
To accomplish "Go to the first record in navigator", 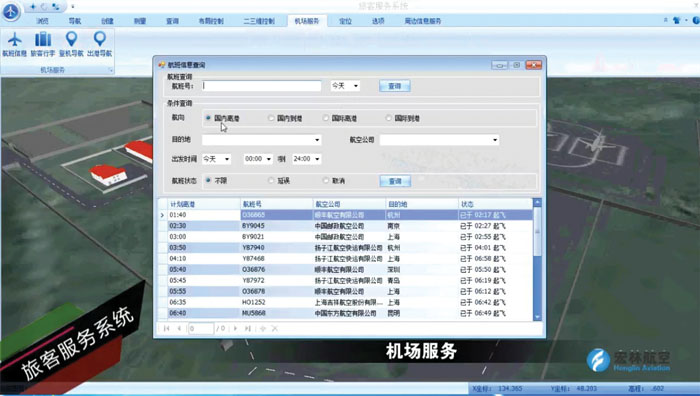I will tap(167, 329).
